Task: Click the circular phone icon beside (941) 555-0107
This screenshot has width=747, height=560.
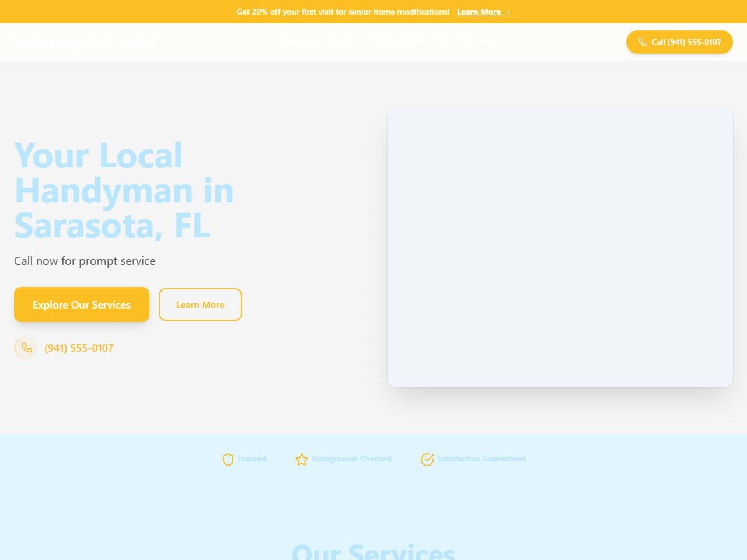Action: (26, 348)
